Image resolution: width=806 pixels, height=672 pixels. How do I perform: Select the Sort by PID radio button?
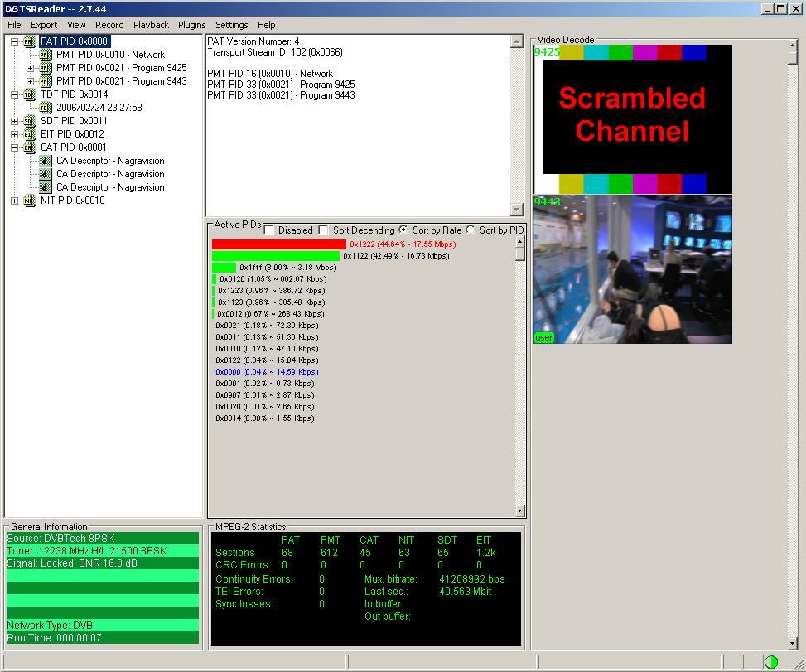(471, 230)
